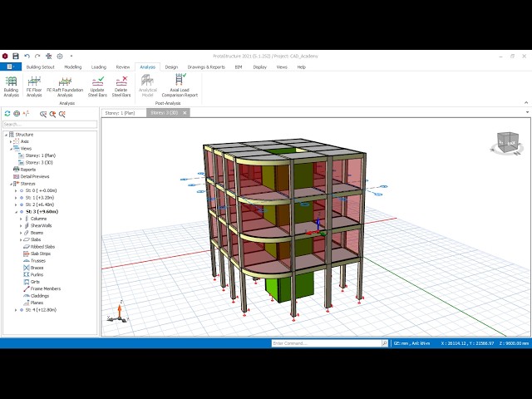
Task: Click Update Steel Bars
Action: pyautogui.click(x=97, y=86)
